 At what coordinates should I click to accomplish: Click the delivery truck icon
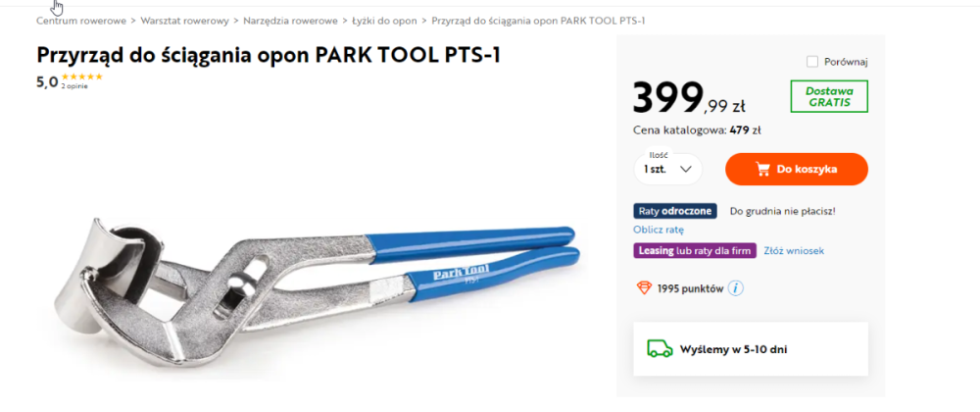click(x=659, y=348)
